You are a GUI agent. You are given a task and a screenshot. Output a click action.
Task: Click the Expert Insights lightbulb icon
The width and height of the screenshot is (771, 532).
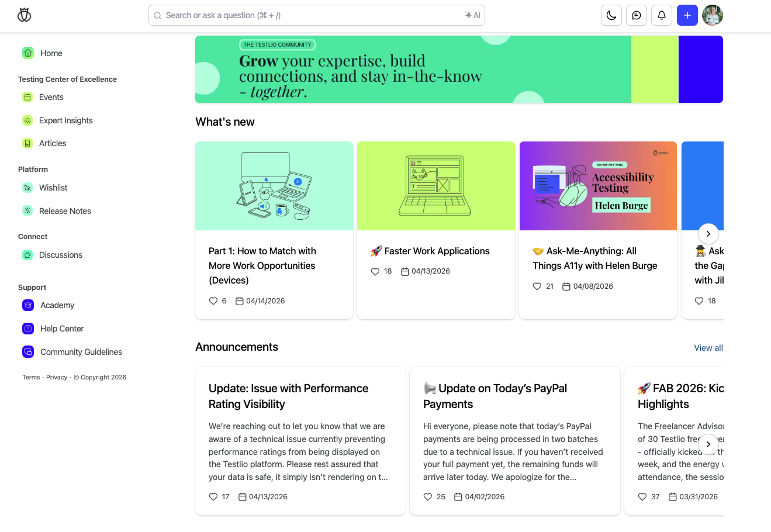pyautogui.click(x=27, y=120)
